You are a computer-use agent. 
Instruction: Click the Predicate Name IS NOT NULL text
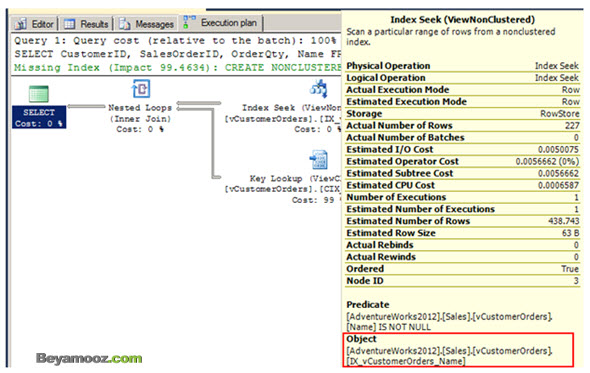click(449, 322)
